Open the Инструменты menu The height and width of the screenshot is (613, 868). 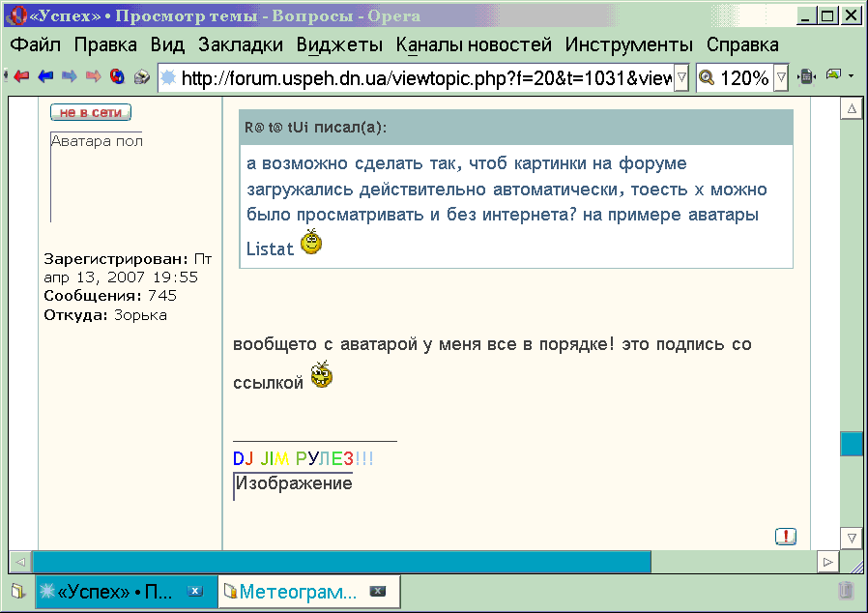pos(628,44)
